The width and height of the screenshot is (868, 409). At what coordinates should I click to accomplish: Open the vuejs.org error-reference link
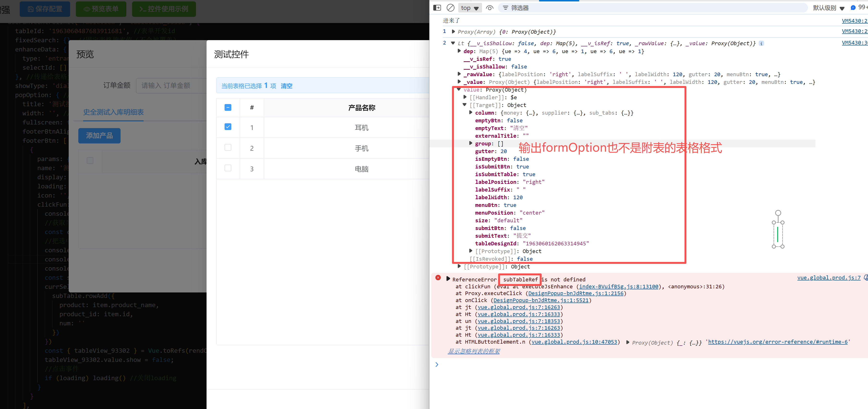point(778,341)
